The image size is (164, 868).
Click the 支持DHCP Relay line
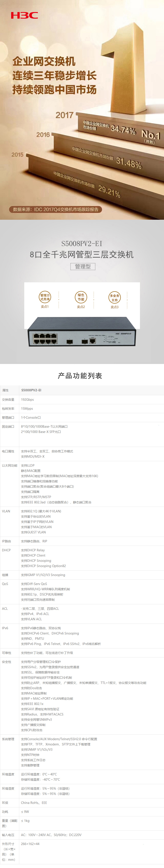[x=33, y=550]
